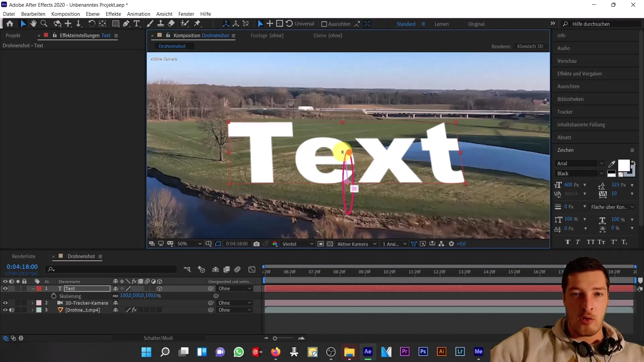Hide the Drohne mp4 layer video
The width and height of the screenshot is (644, 362).
(x=5, y=310)
